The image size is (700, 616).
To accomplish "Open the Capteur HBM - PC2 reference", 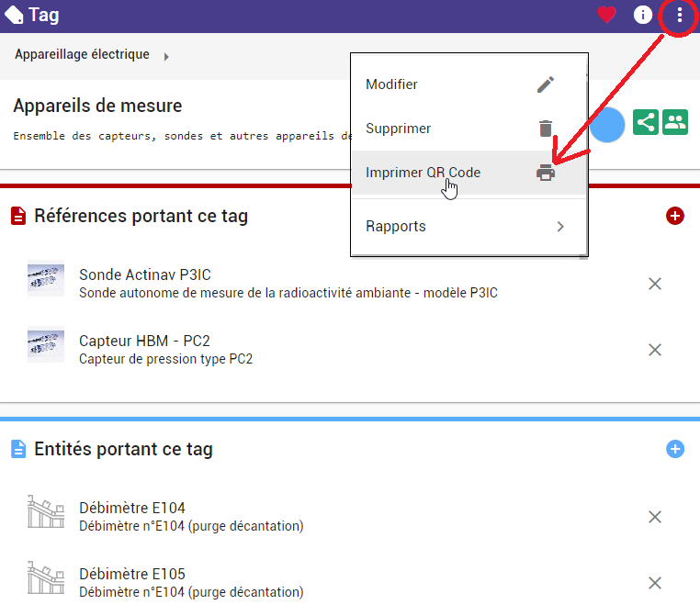I will (x=144, y=341).
